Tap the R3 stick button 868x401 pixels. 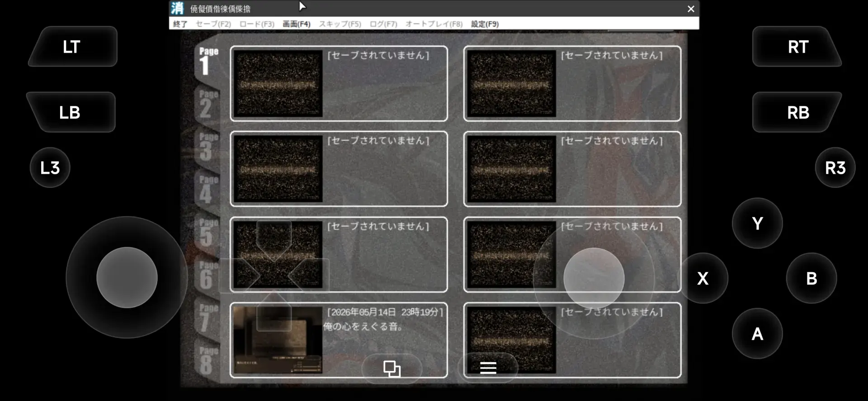tap(835, 167)
